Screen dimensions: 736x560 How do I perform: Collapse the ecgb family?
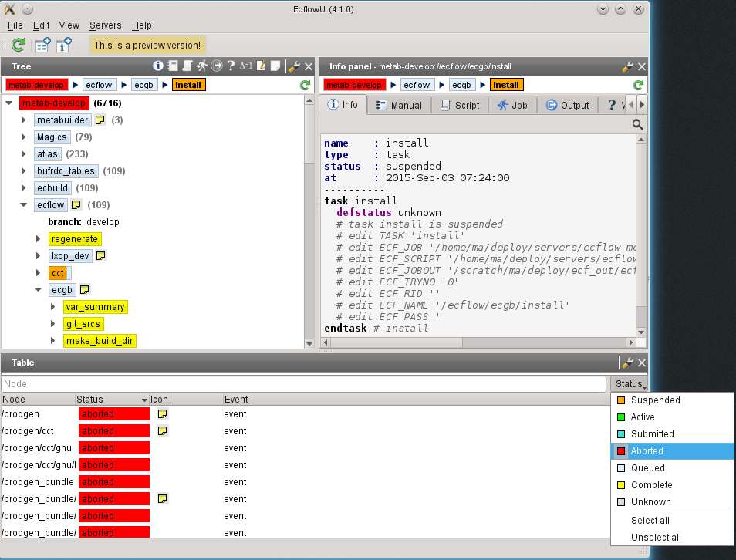[39, 289]
